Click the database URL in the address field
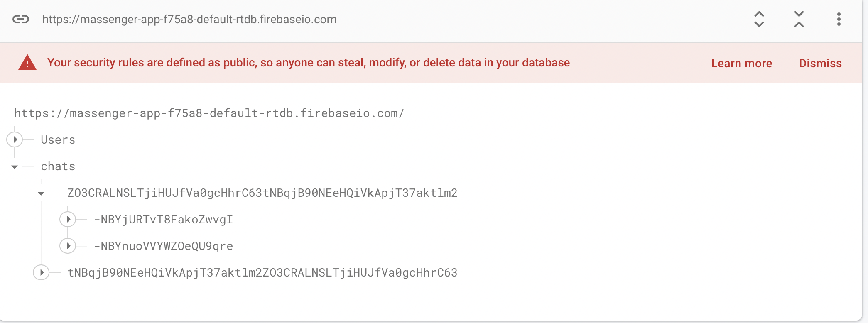The height and width of the screenshot is (323, 868). 190,19
